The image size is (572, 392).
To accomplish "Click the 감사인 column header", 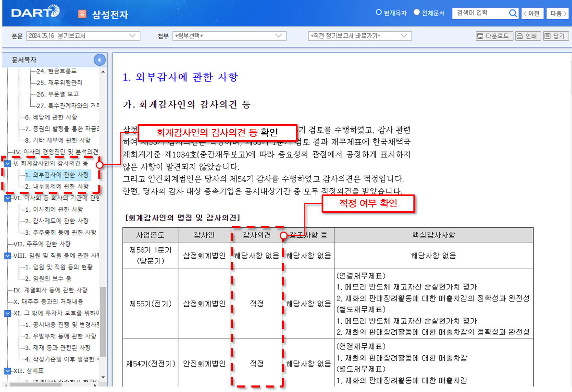I will pyautogui.click(x=204, y=235).
